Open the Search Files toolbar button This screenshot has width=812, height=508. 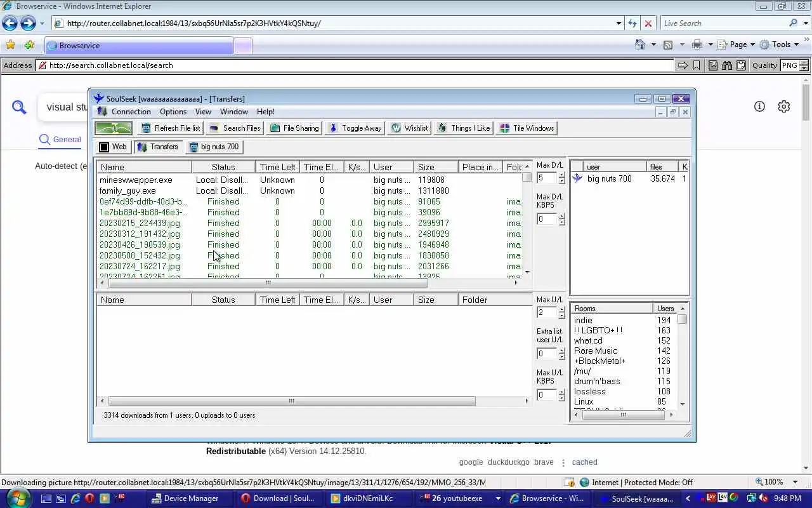(234, 128)
